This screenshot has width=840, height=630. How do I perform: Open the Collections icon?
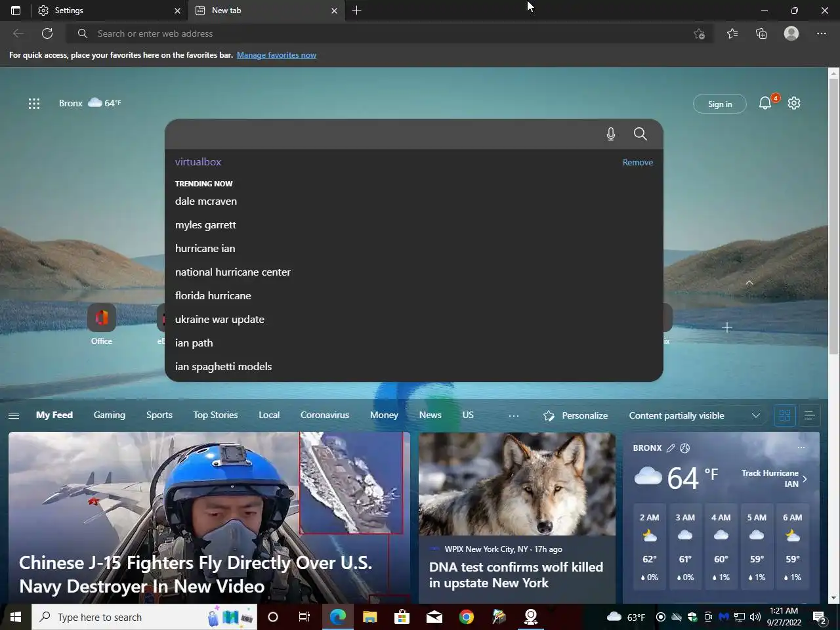(x=761, y=33)
